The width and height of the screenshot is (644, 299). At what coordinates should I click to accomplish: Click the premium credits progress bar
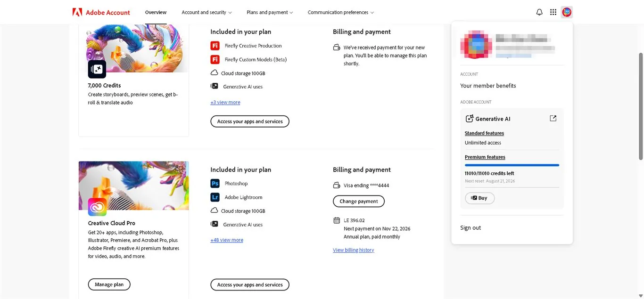(x=512, y=165)
